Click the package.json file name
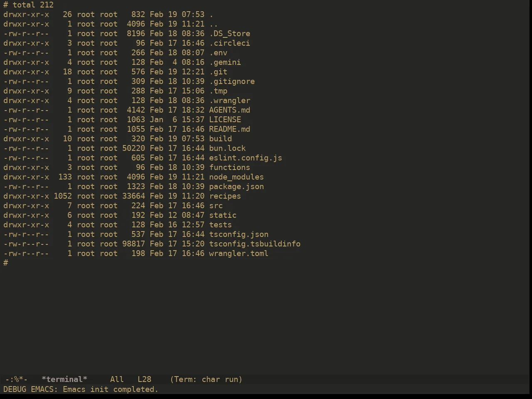532x399 pixels. pyautogui.click(x=236, y=187)
